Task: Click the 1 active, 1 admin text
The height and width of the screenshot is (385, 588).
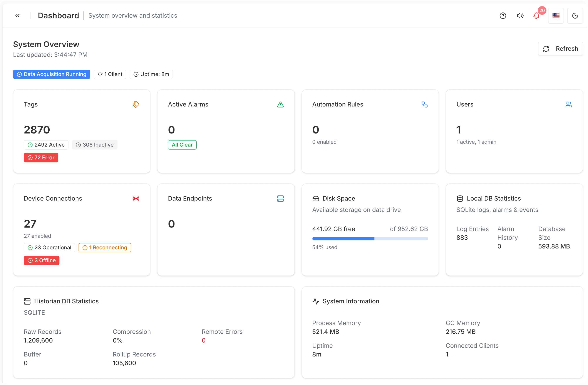Action: click(476, 142)
